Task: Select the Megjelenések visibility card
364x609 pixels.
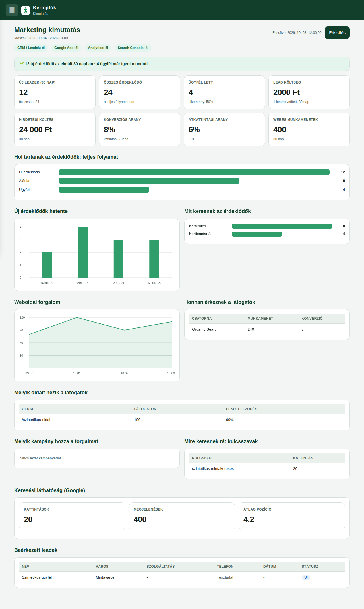Action: pyautogui.click(x=182, y=516)
